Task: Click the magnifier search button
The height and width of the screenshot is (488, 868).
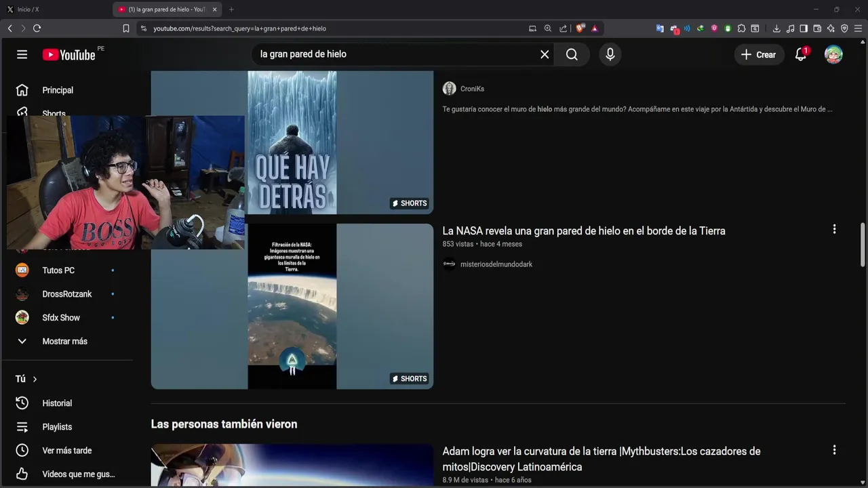Action: point(572,54)
